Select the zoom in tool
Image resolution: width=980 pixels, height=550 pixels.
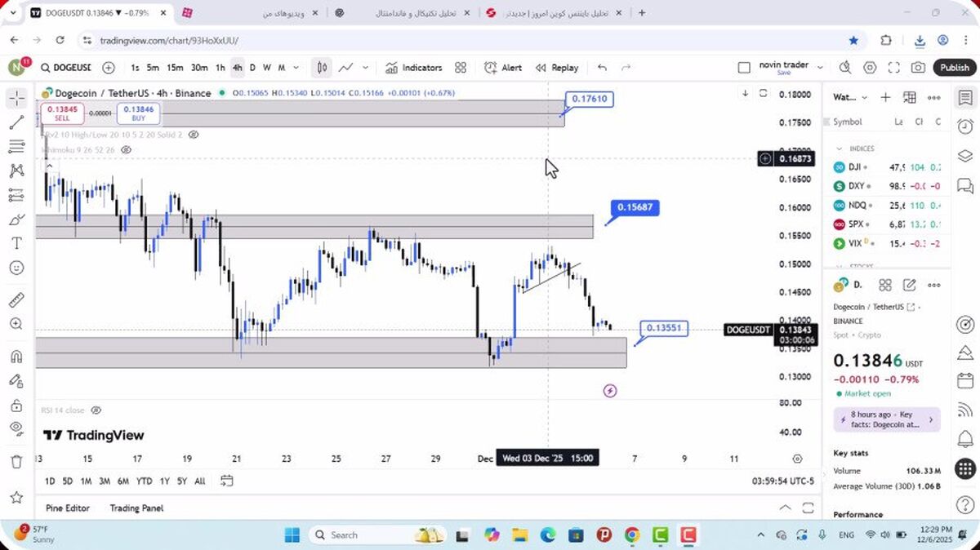tap(16, 324)
